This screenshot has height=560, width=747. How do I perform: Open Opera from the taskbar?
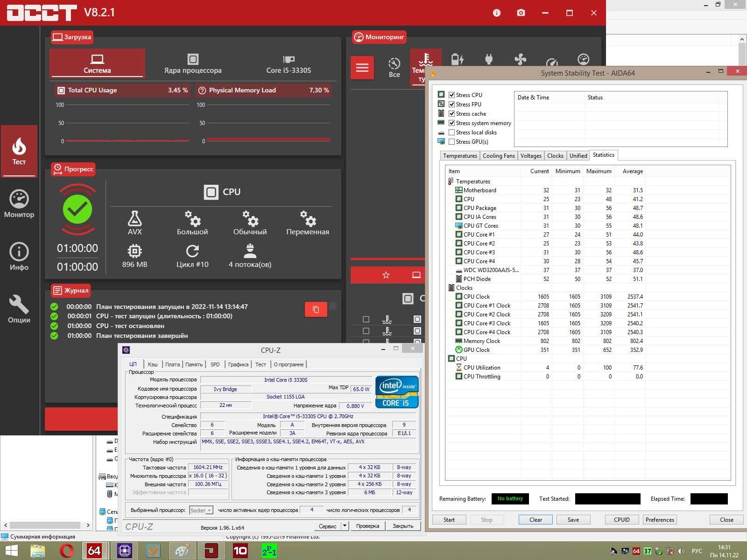67,551
